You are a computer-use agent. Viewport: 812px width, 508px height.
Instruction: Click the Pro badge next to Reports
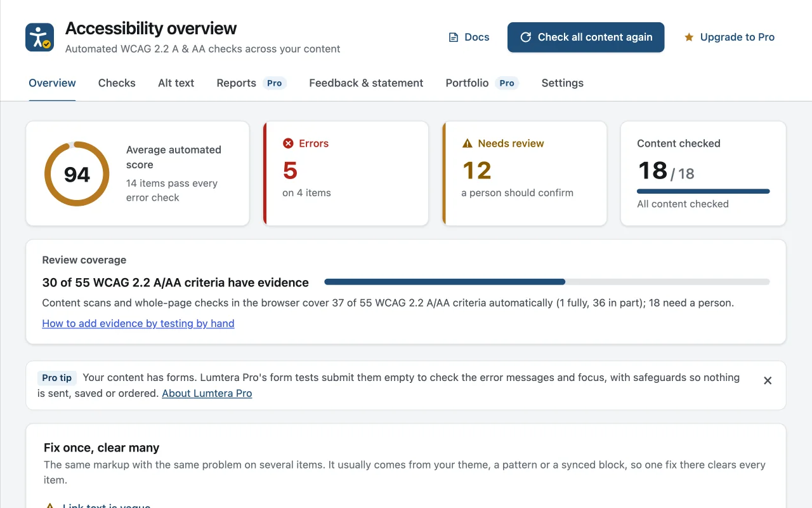(x=274, y=83)
